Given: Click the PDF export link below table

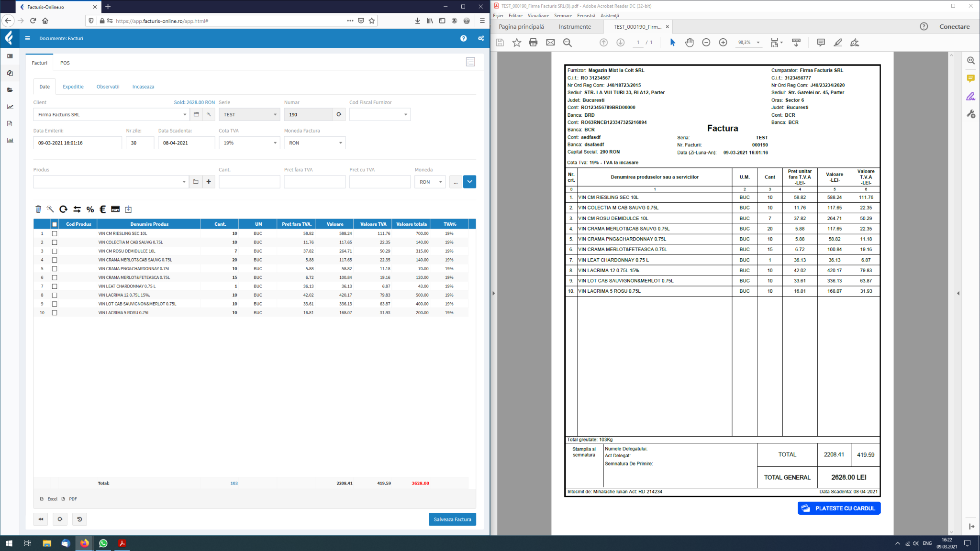Looking at the screenshot, I should pos(73,499).
